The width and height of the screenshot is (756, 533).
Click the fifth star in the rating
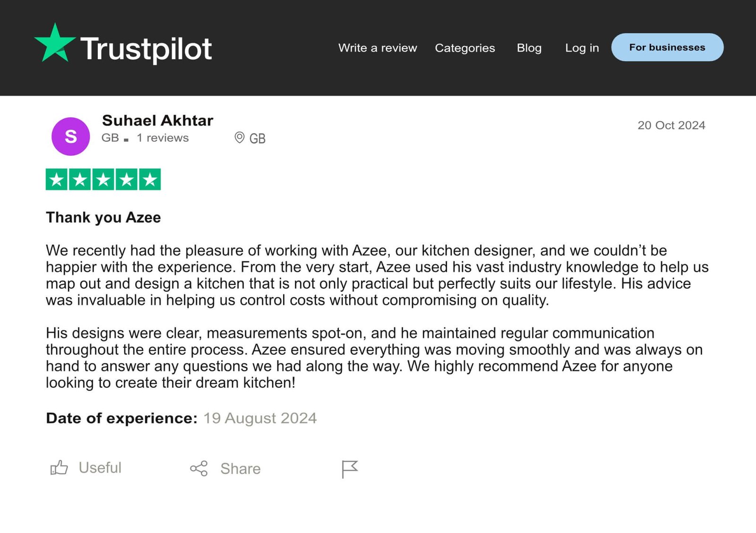click(x=150, y=180)
